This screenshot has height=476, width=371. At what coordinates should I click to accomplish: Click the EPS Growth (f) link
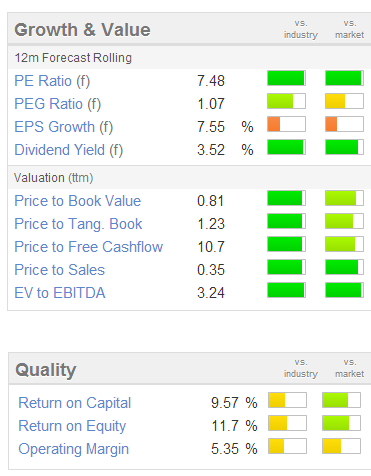tap(63, 127)
